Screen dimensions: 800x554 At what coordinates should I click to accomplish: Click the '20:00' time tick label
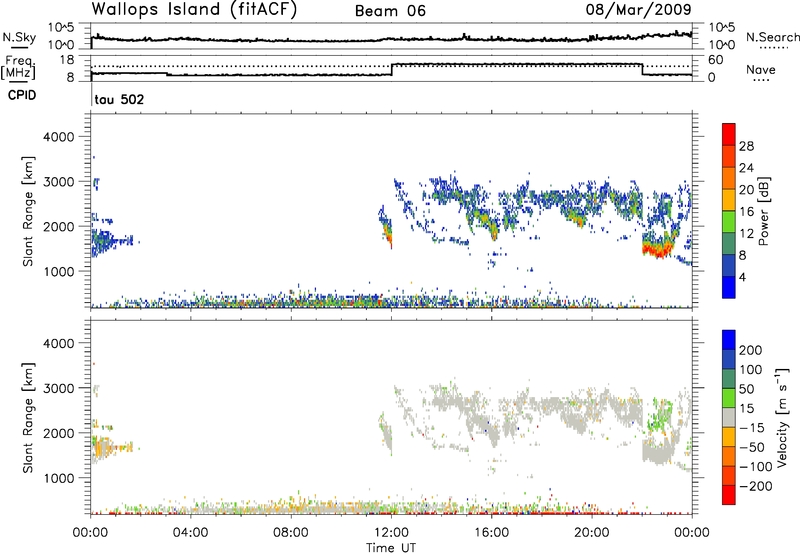(x=592, y=533)
